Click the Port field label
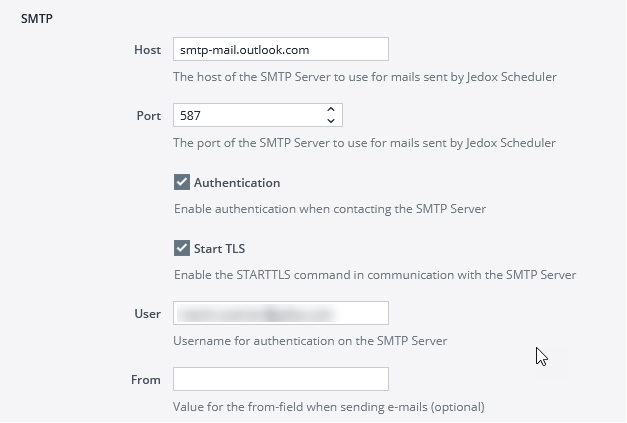The height and width of the screenshot is (423, 627). tap(148, 115)
